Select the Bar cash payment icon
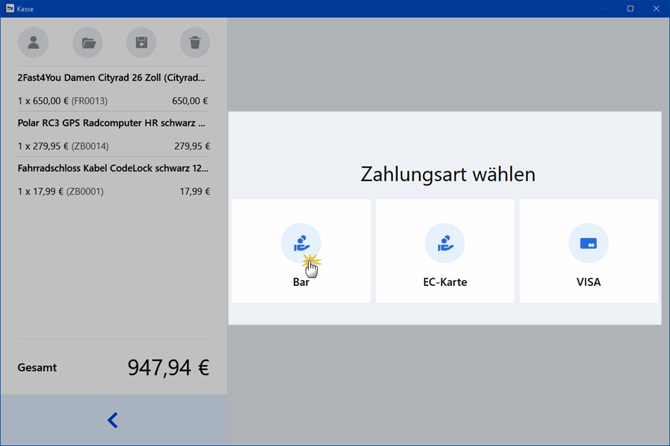The height and width of the screenshot is (446, 670). tap(301, 243)
